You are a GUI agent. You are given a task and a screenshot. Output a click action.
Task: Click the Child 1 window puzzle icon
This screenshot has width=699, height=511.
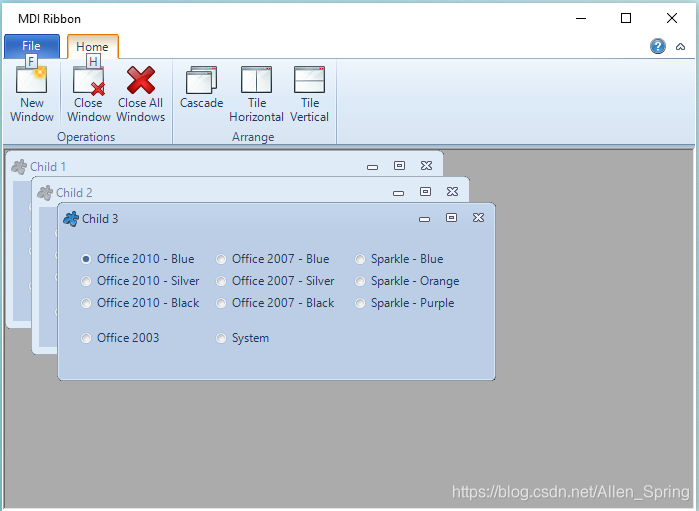click(19, 167)
